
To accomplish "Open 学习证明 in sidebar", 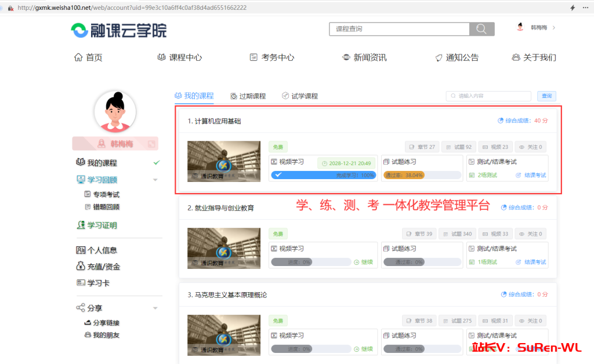I will [97, 225].
